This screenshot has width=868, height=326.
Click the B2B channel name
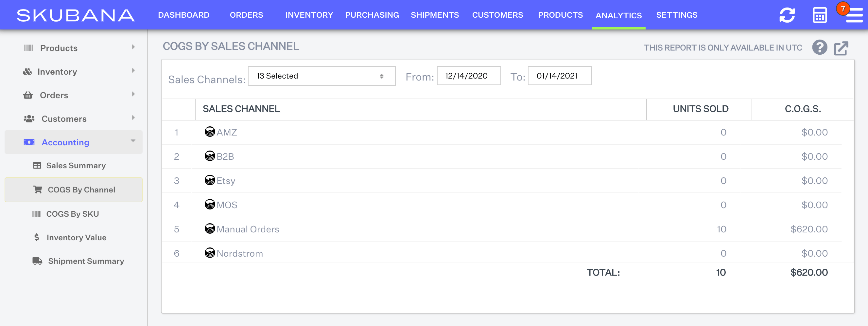point(225,156)
